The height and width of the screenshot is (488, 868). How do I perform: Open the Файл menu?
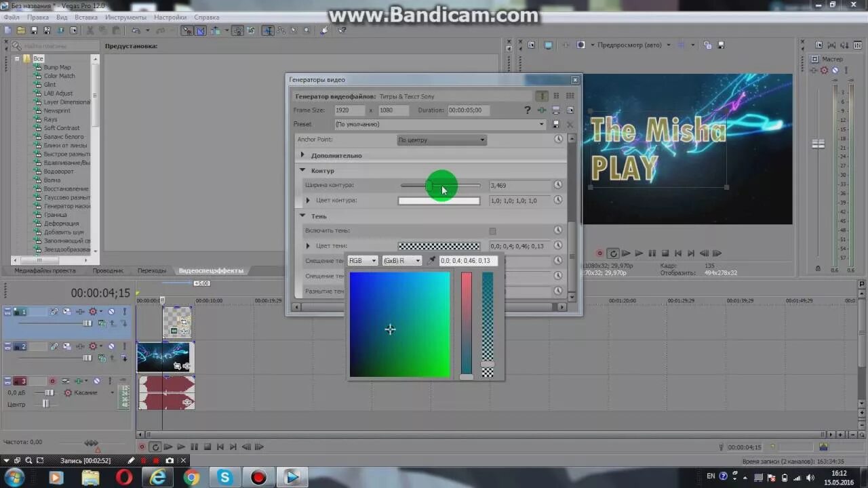[x=11, y=17]
